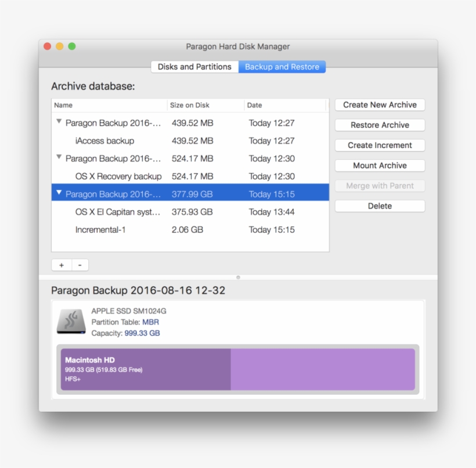The height and width of the screenshot is (468, 476).
Task: Click the - button below the archive list
Action: point(80,265)
